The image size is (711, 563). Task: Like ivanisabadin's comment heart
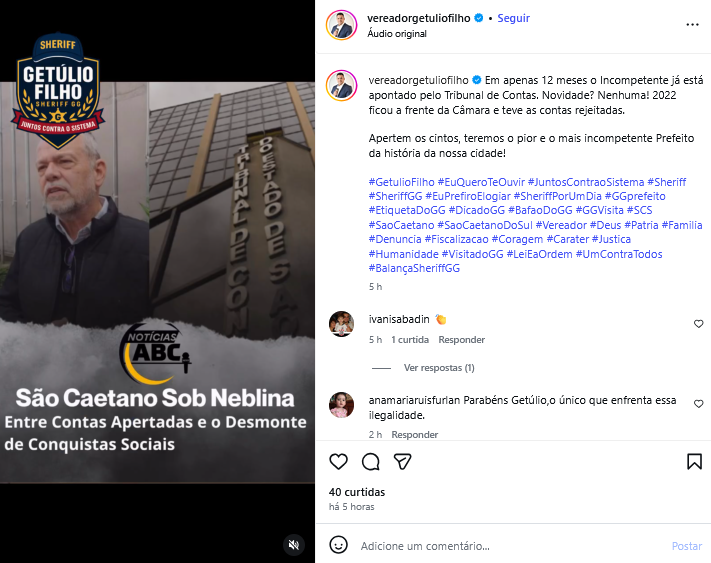pyautogui.click(x=698, y=324)
